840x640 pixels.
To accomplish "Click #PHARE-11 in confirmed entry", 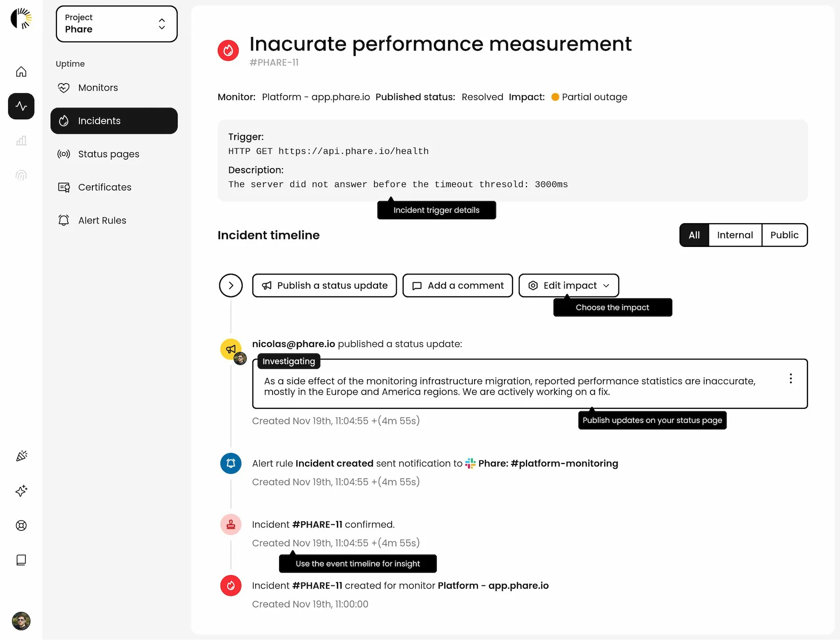I will pyautogui.click(x=317, y=524).
